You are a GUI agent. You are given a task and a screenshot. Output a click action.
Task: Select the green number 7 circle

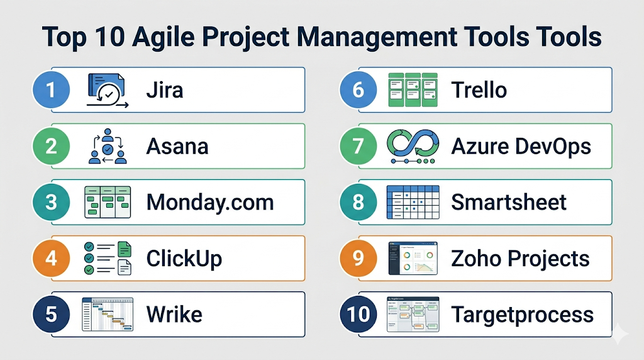tap(358, 147)
